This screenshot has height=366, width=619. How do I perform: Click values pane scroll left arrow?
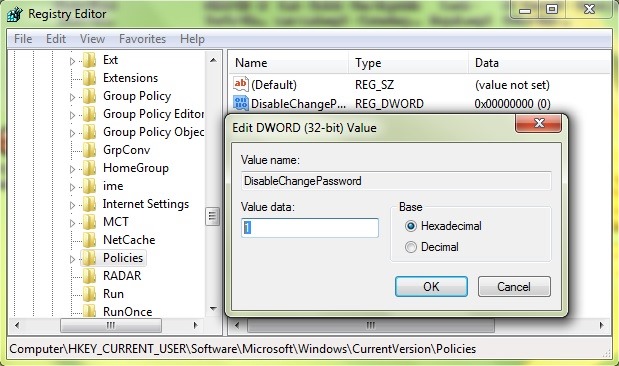[x=237, y=326]
